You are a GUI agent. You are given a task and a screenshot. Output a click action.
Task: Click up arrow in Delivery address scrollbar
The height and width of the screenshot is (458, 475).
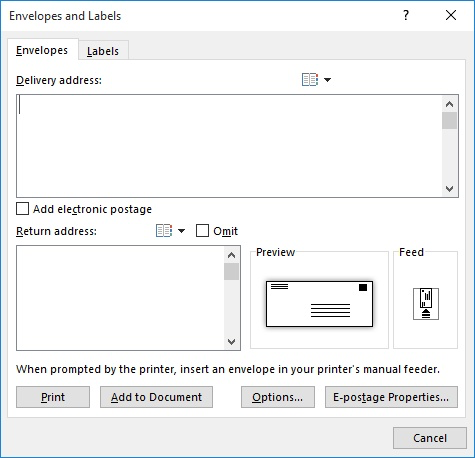[449, 104]
